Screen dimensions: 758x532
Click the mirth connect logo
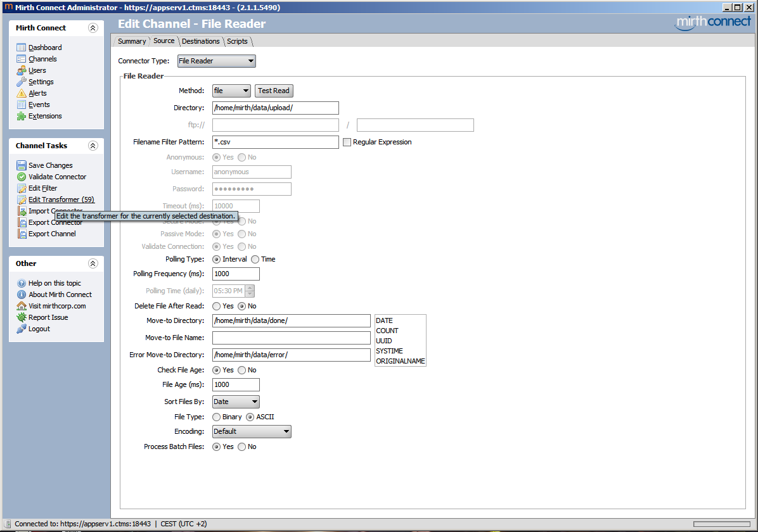[x=713, y=22]
